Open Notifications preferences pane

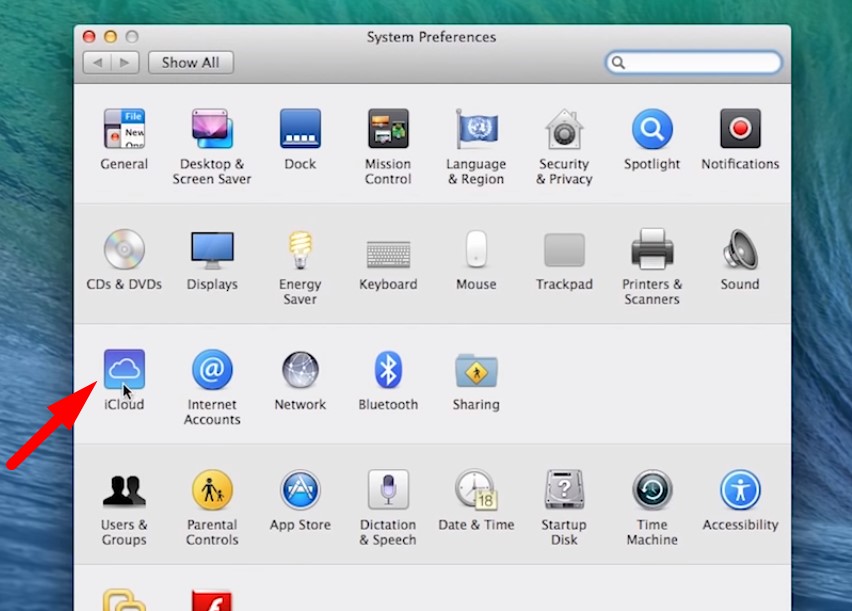[740, 130]
